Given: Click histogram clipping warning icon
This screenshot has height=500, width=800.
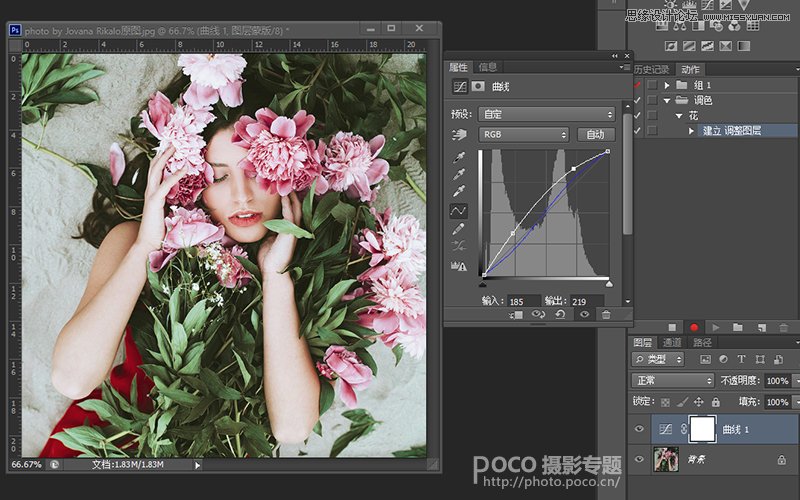Looking at the screenshot, I should (x=459, y=265).
